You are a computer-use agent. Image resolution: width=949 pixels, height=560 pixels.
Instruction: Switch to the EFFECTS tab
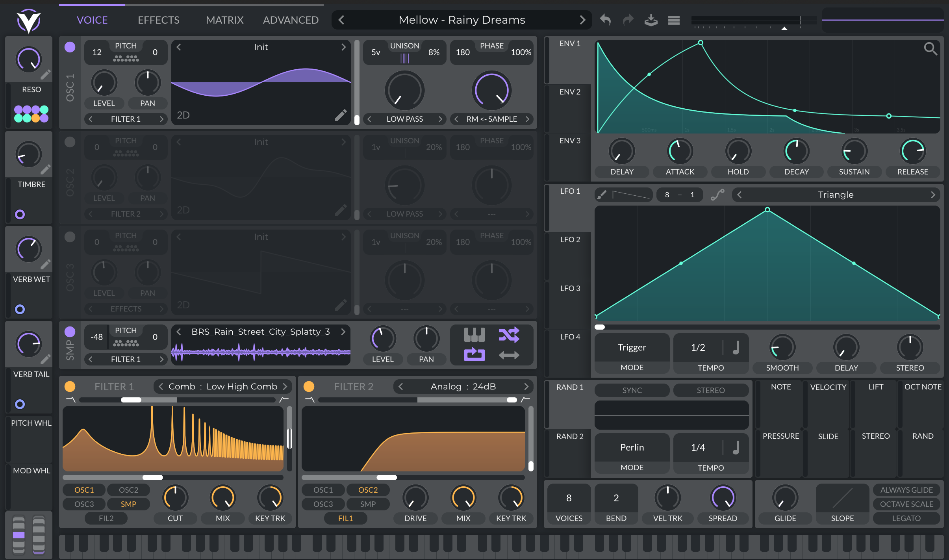coord(158,20)
